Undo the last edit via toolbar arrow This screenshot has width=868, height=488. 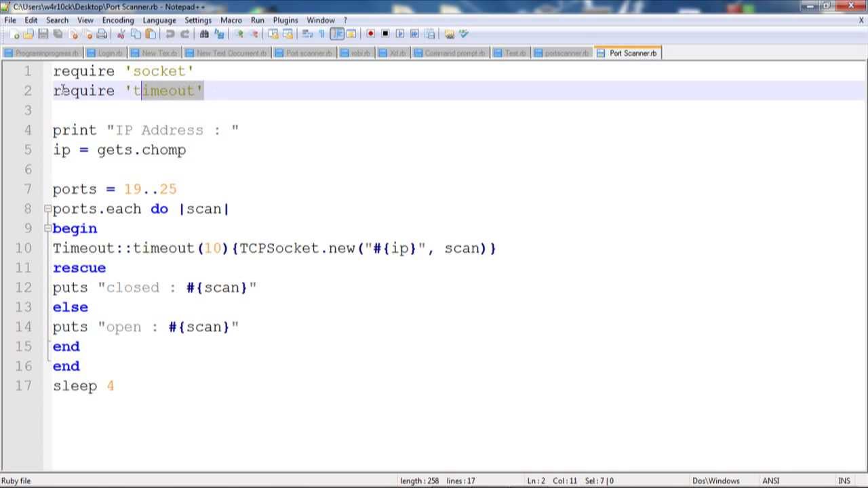pyautogui.click(x=170, y=34)
